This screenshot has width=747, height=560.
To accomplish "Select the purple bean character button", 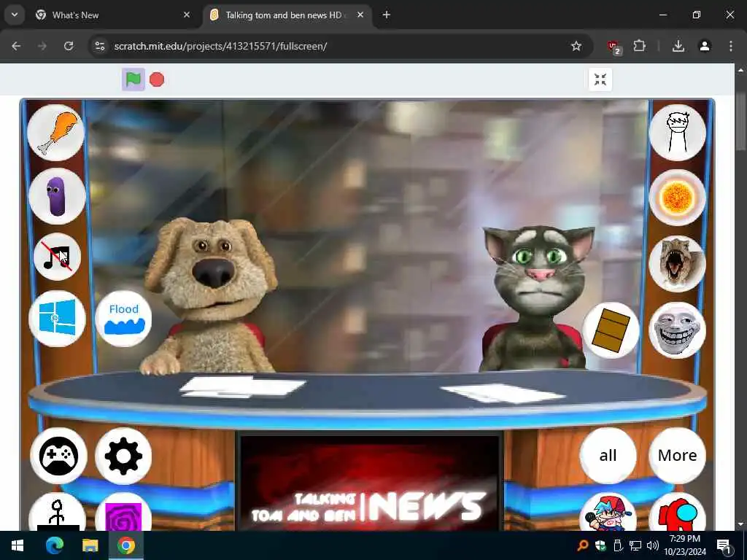I will 57,195.
